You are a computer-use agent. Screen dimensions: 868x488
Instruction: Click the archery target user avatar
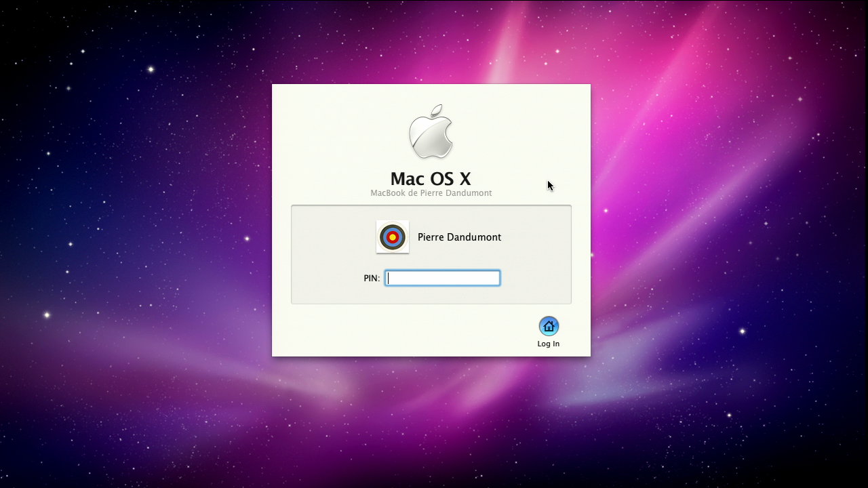coord(393,237)
